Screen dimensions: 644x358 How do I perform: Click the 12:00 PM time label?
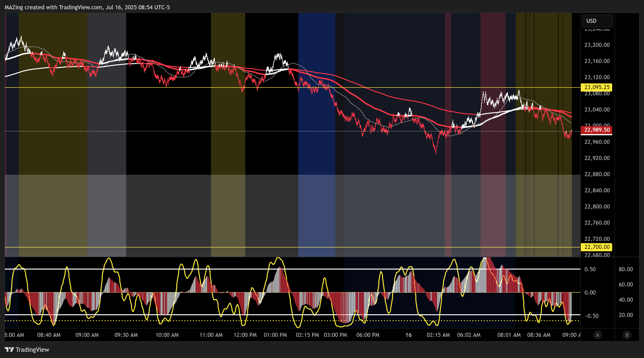pos(245,335)
